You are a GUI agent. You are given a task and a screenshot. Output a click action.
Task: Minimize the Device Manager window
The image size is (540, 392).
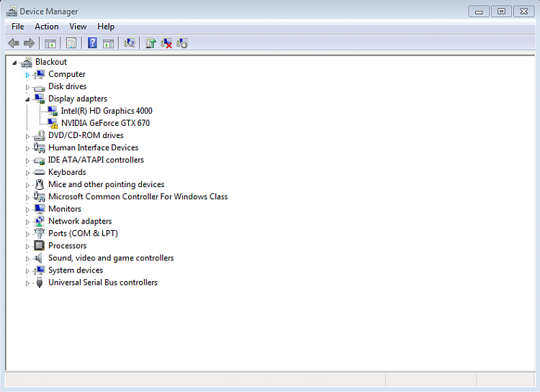(x=479, y=12)
